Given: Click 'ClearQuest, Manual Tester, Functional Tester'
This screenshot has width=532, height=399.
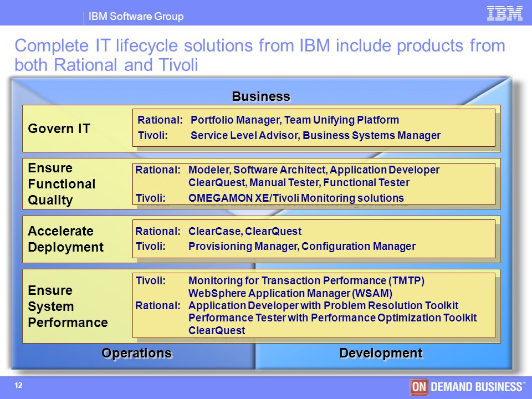Looking at the screenshot, I should [299, 182].
